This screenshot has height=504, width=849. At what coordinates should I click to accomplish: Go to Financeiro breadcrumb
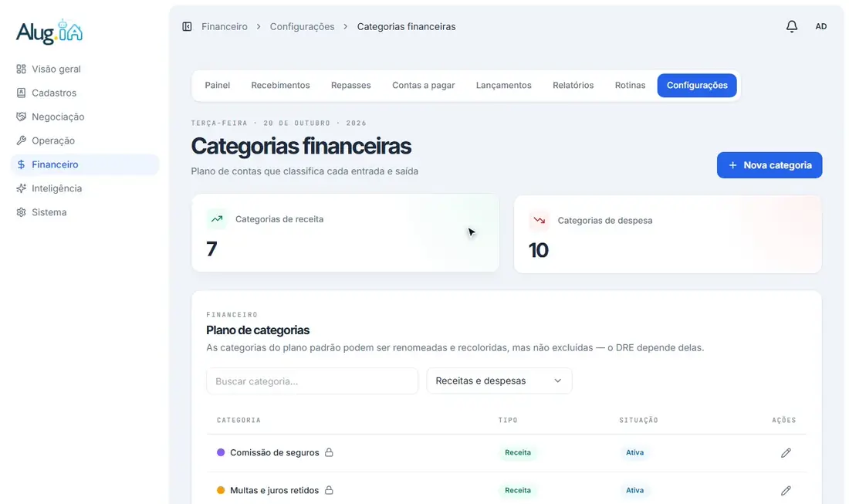(x=224, y=26)
